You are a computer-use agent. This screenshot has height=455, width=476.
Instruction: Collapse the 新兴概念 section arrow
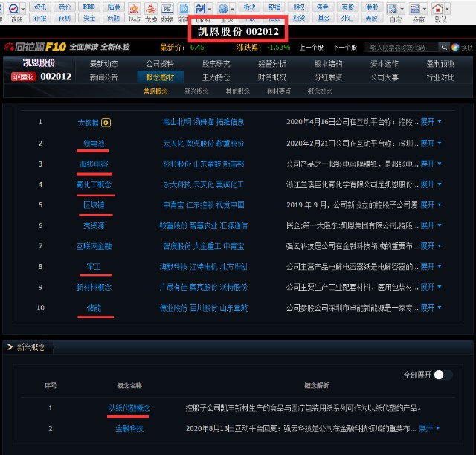(x=10, y=347)
